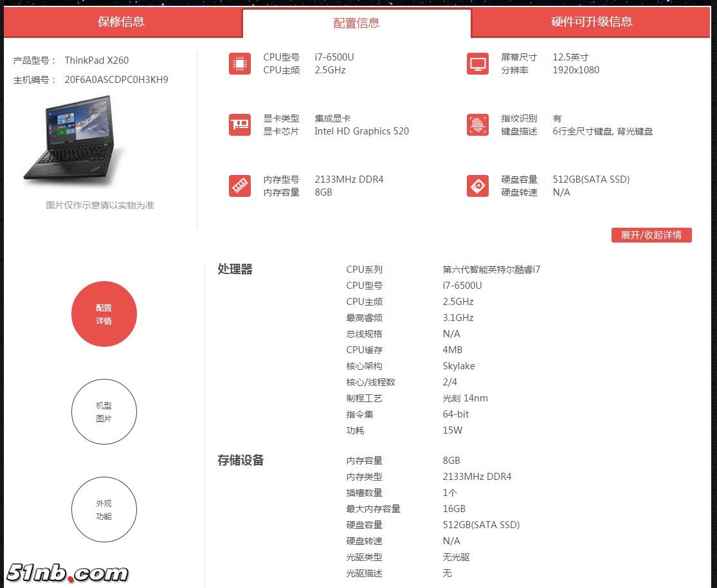Click the power value 15W
Screen dimensions: 717x588
click(452, 430)
